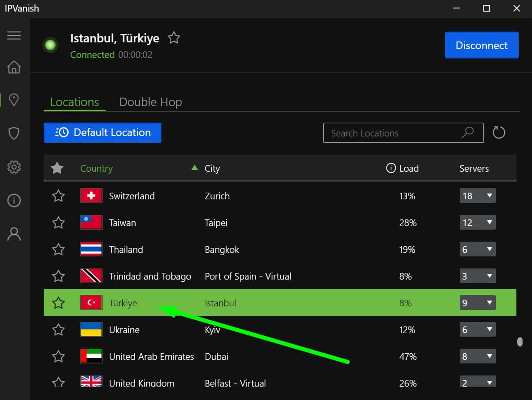This screenshot has height=400, width=532.
Task: Favorite the Switzerland row star
Action: click(x=58, y=196)
